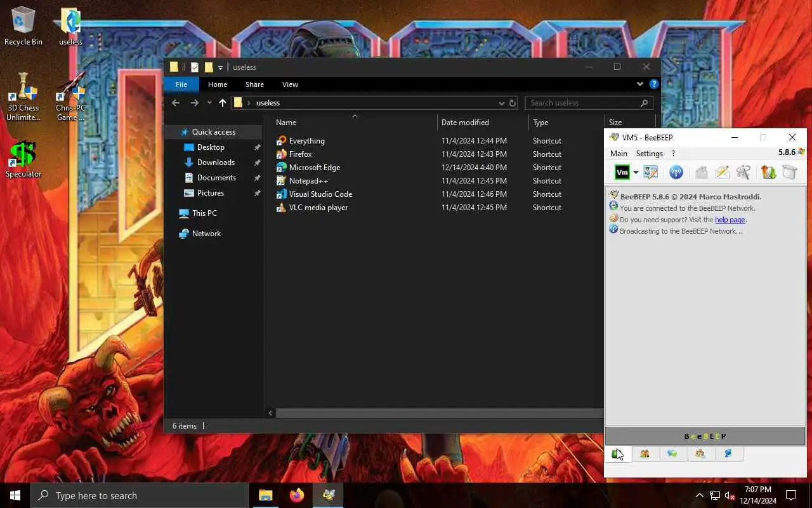
Task: Open the View ribbon tab
Action: tap(290, 84)
